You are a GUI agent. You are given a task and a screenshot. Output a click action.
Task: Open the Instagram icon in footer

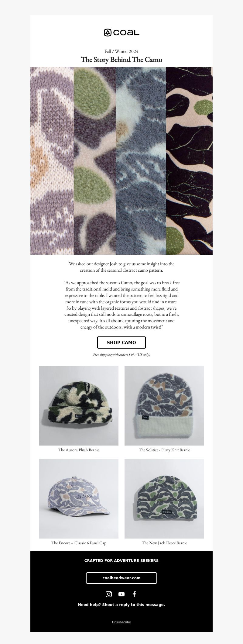109,594
